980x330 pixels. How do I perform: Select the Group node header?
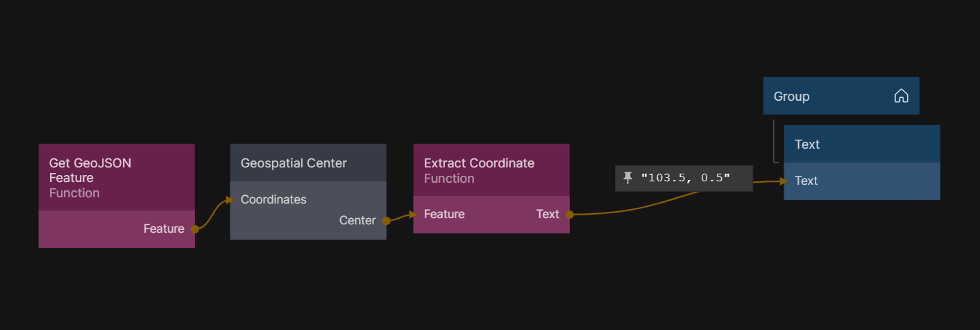[x=826, y=96]
